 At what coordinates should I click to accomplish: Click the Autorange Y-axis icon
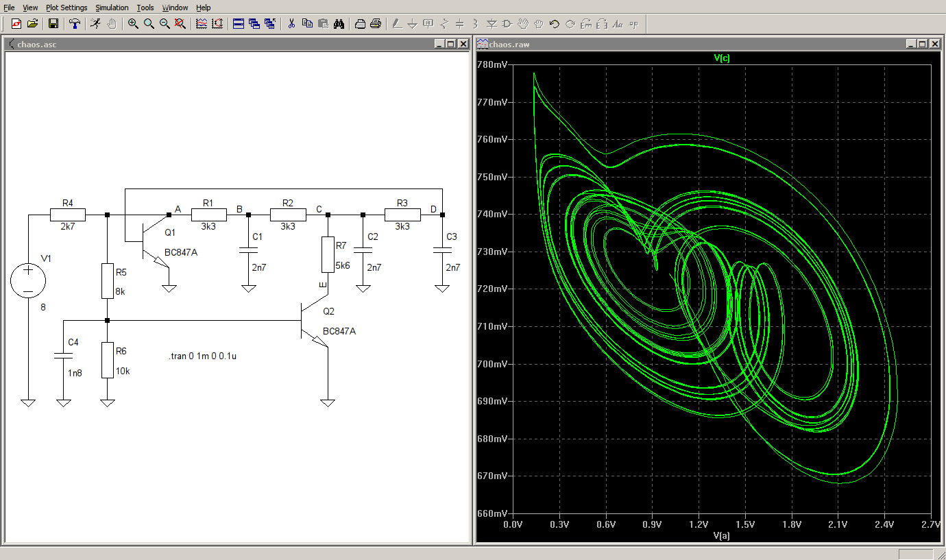tap(217, 23)
